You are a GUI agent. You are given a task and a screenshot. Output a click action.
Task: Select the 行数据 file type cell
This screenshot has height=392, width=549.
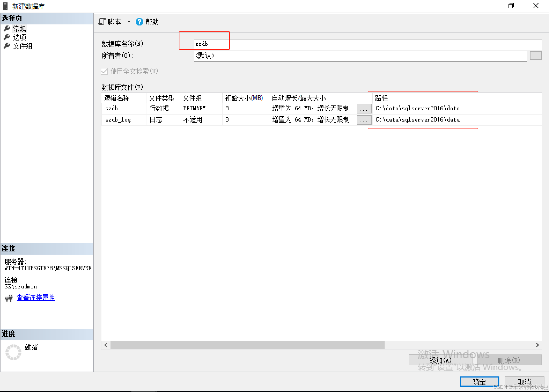coord(163,109)
